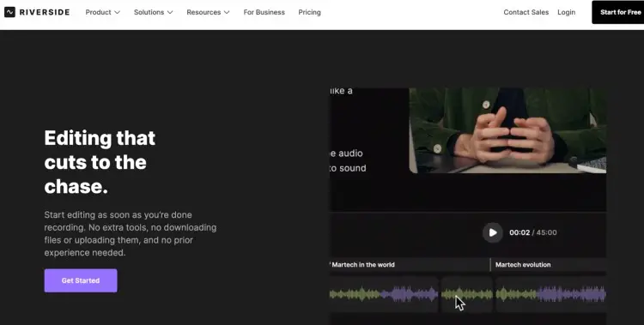
Task: Click the Login link
Action: pos(566,12)
